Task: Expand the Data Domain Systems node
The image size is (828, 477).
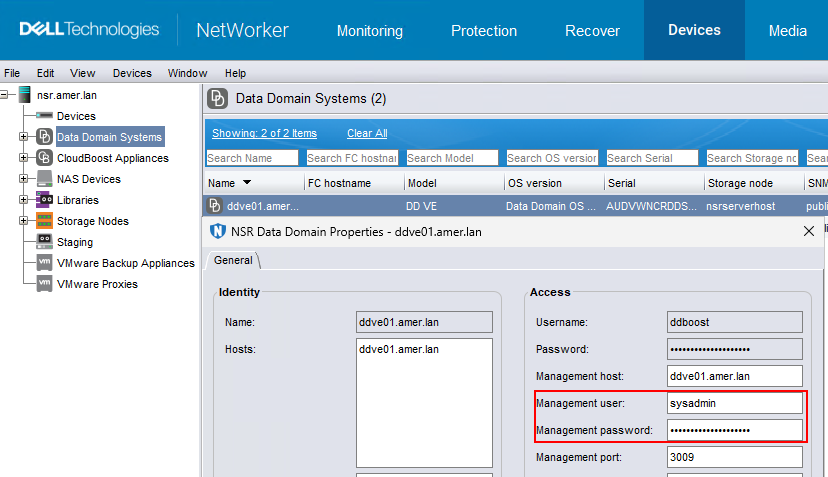Action: (23, 137)
